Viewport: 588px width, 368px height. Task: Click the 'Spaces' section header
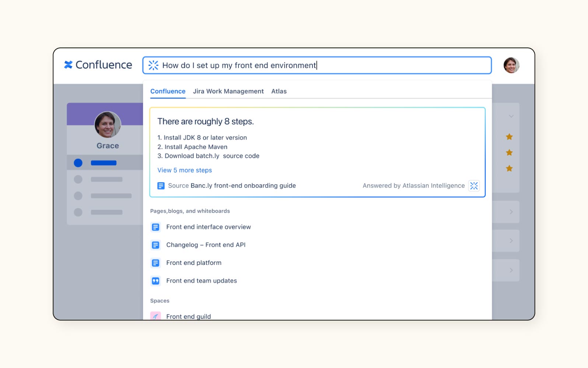(160, 301)
